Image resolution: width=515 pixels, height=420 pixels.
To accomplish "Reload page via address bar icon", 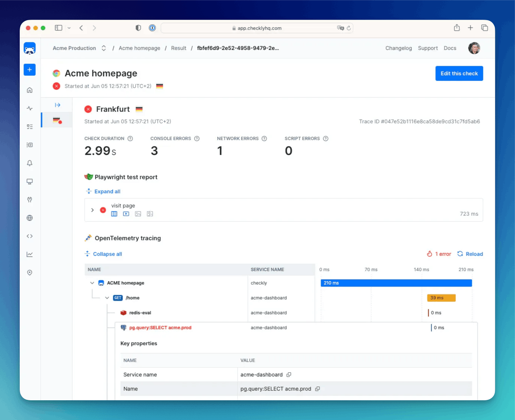I will pos(349,28).
